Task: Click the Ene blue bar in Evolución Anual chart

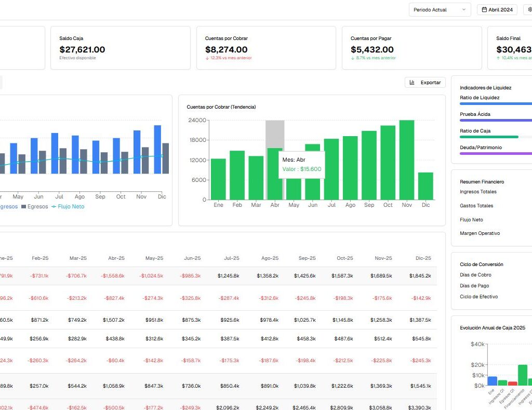Action: [x=493, y=381]
